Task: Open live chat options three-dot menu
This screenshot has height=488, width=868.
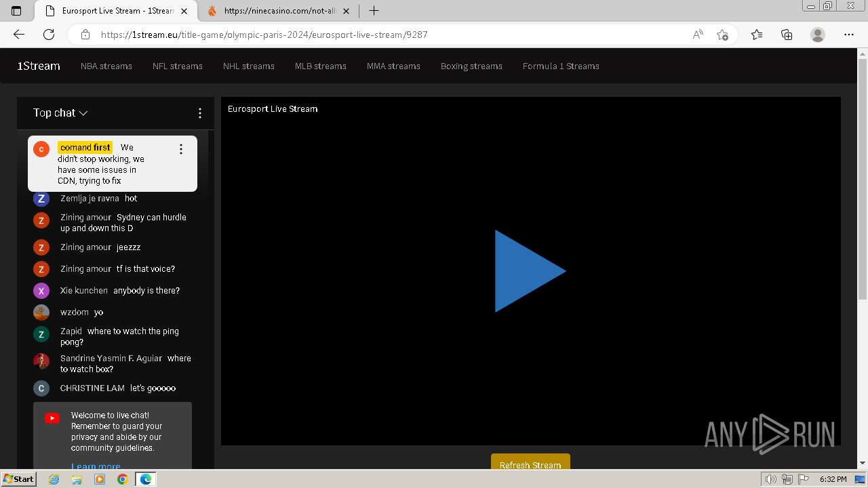Action: click(x=199, y=113)
